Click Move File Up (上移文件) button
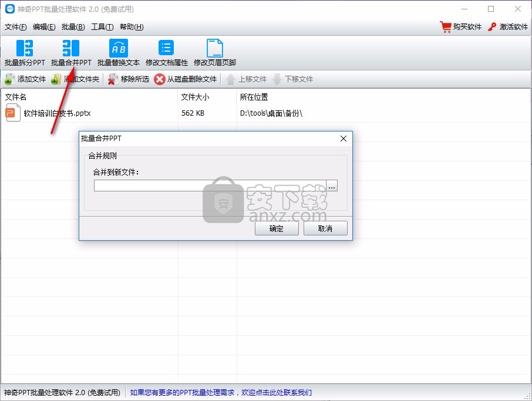 246,79
